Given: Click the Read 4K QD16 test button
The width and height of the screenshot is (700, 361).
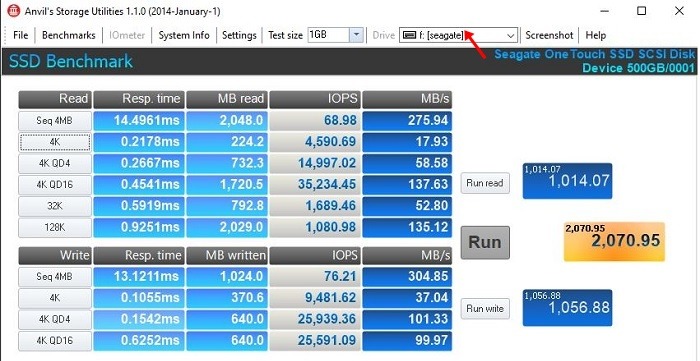Looking at the screenshot, I should click(55, 185).
